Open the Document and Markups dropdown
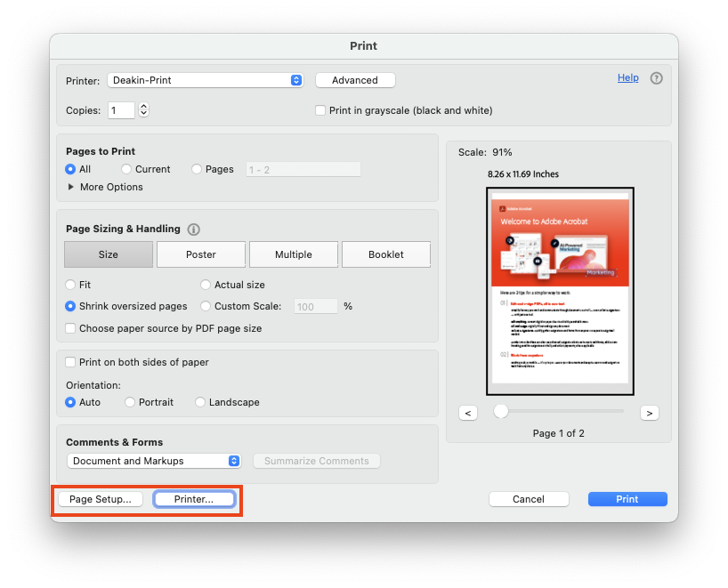 pyautogui.click(x=154, y=461)
